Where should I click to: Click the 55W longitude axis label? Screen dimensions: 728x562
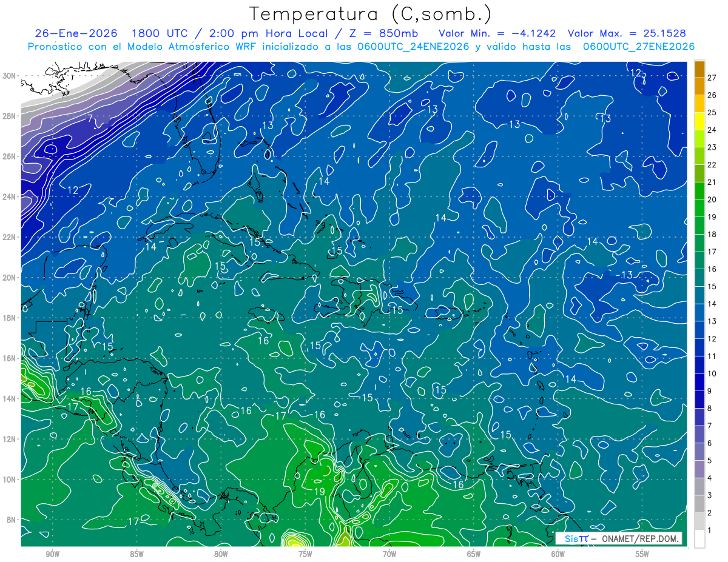click(x=642, y=555)
